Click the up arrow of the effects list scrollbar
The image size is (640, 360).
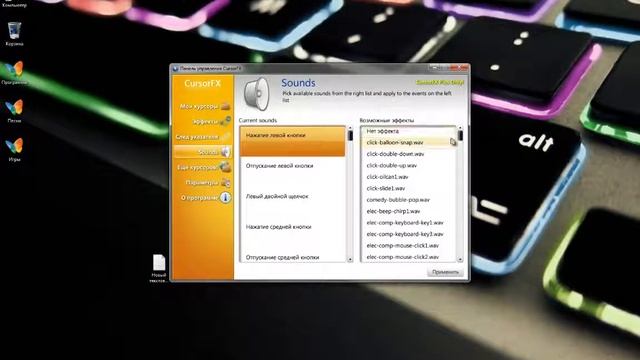tap(460, 128)
